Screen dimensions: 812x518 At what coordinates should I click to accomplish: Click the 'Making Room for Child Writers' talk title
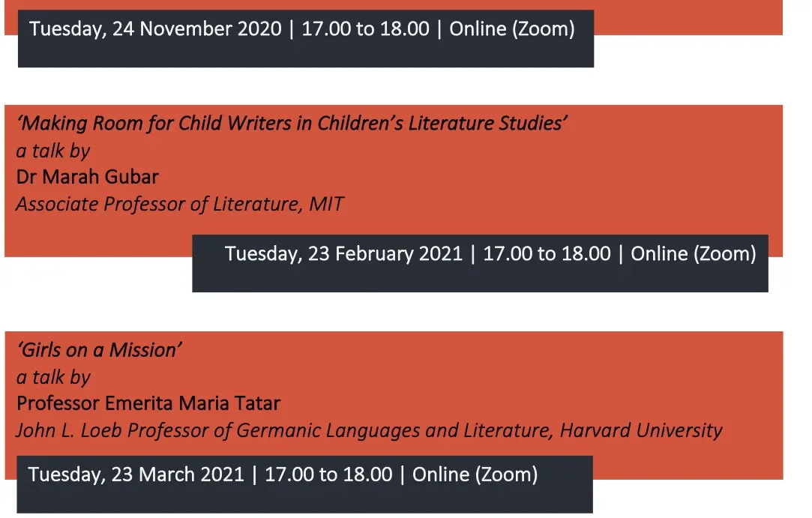(292, 124)
